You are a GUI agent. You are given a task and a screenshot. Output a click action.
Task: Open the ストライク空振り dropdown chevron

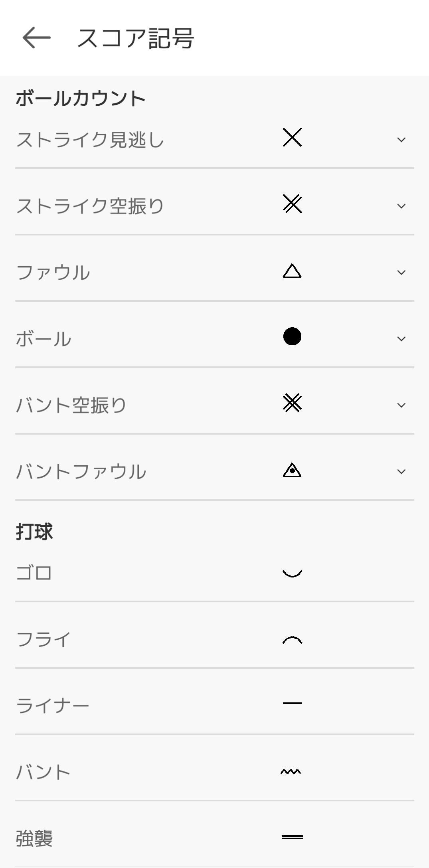click(401, 206)
